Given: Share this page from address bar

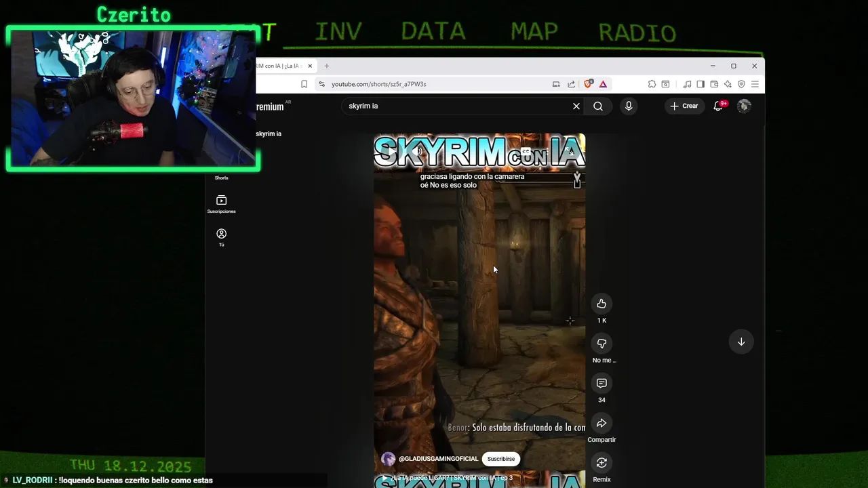Looking at the screenshot, I should (x=571, y=84).
